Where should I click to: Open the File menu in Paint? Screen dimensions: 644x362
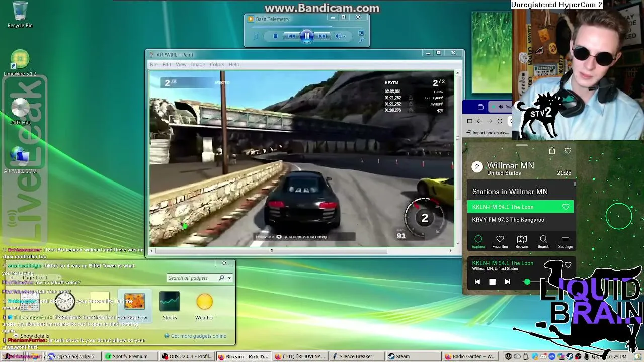(x=153, y=64)
